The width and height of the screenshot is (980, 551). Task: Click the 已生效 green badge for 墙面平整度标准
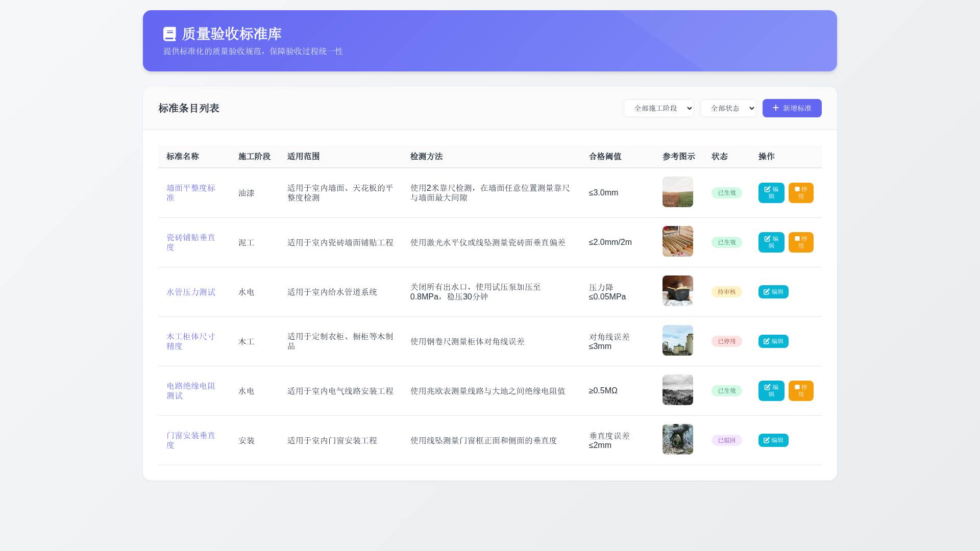pyautogui.click(x=726, y=193)
